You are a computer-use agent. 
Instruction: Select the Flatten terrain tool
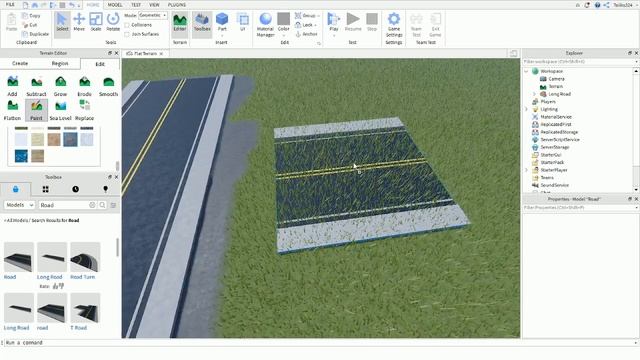[12, 110]
